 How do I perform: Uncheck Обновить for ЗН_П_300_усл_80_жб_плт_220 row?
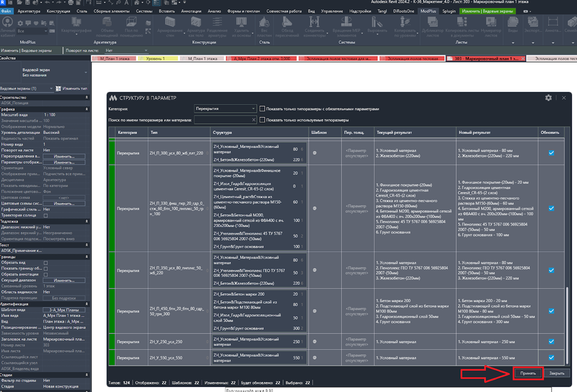(x=551, y=153)
